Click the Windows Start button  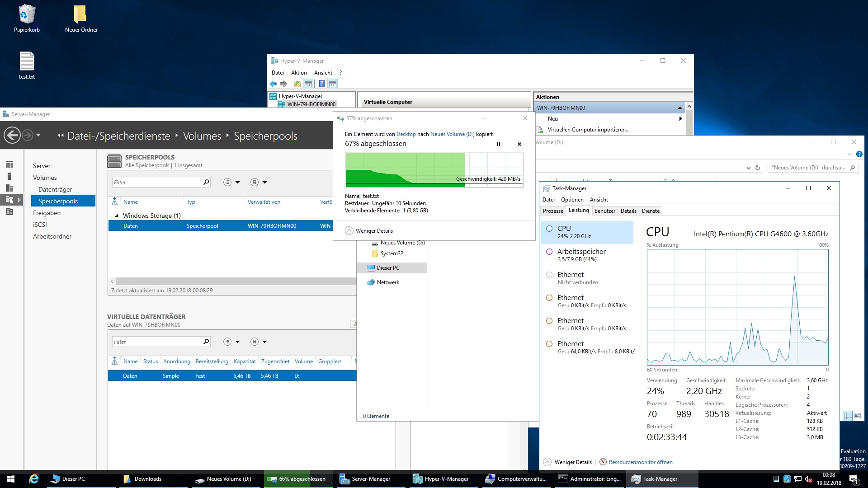click(11, 479)
